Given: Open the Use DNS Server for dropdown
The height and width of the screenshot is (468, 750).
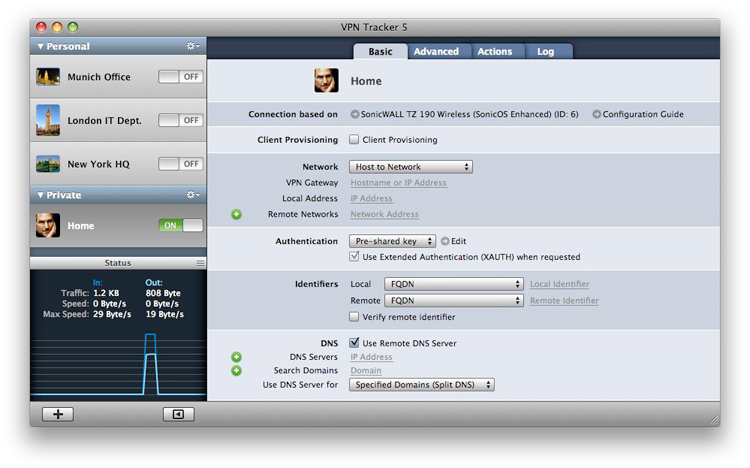Looking at the screenshot, I should tap(422, 385).
